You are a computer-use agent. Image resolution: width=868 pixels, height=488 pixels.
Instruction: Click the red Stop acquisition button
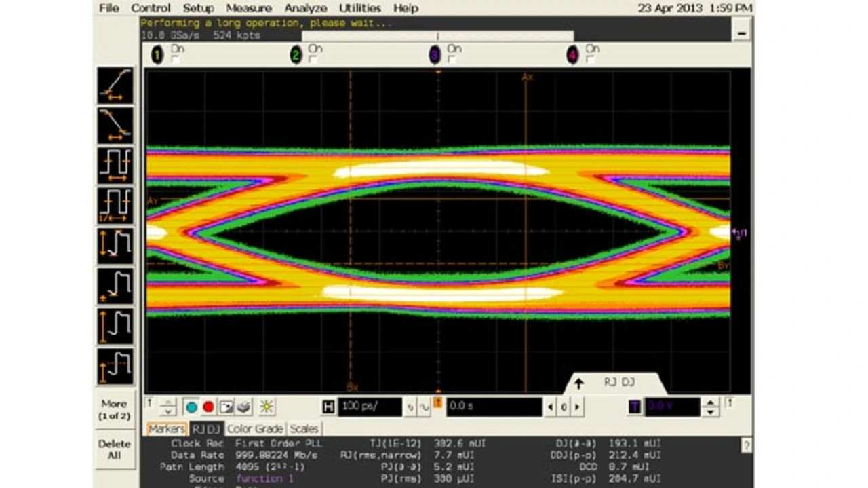[208, 407]
